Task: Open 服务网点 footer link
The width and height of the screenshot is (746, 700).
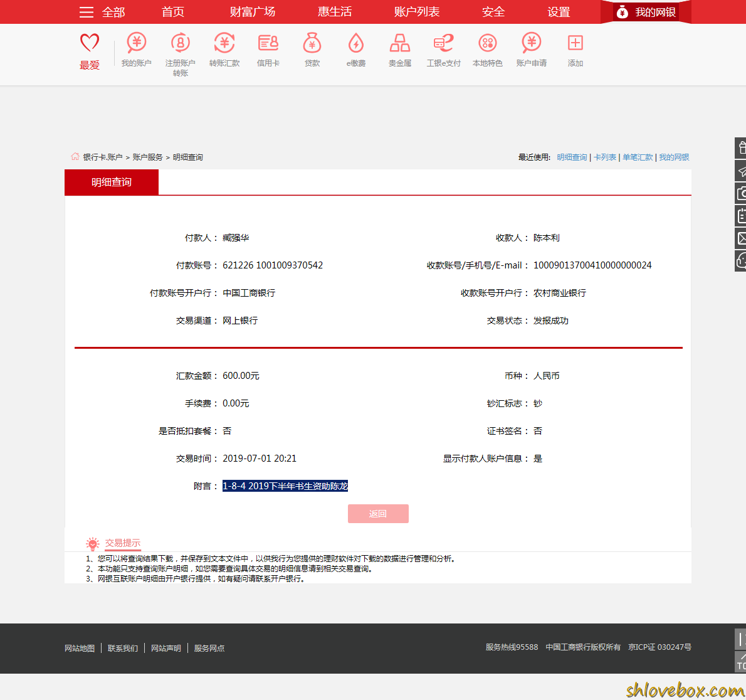Action: (x=209, y=648)
